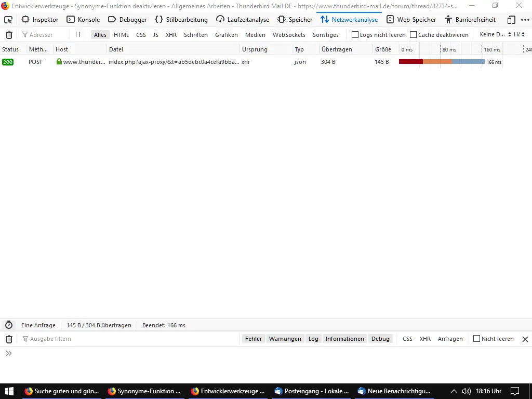Filter requests by CSS
Image resolution: width=532 pixels, height=399 pixels.
coord(141,35)
